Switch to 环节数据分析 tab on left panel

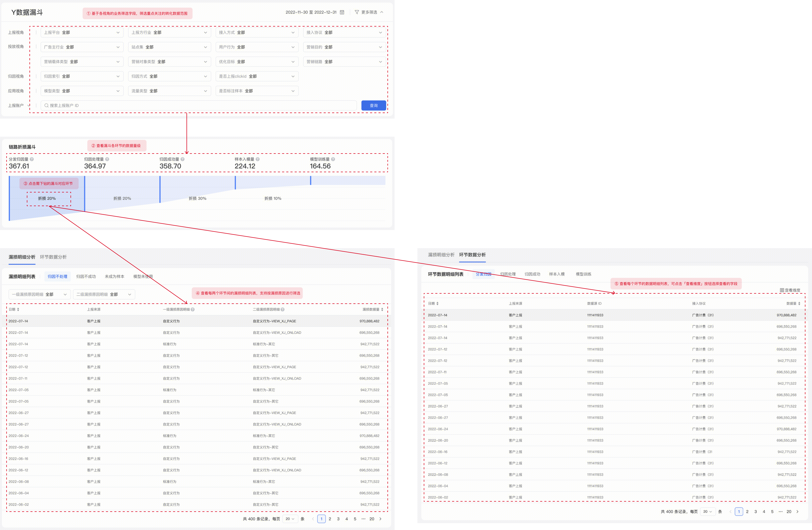(53, 257)
